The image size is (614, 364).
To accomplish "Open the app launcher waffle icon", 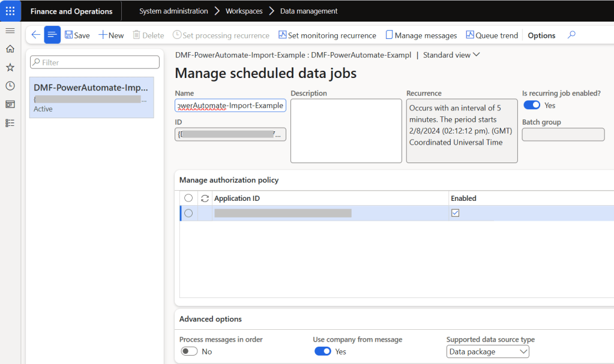I will [10, 11].
